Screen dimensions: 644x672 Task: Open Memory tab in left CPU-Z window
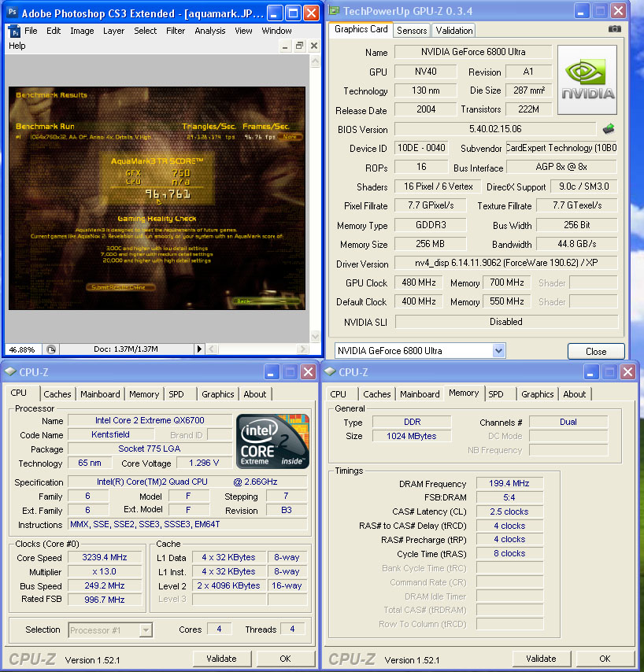coord(144,394)
